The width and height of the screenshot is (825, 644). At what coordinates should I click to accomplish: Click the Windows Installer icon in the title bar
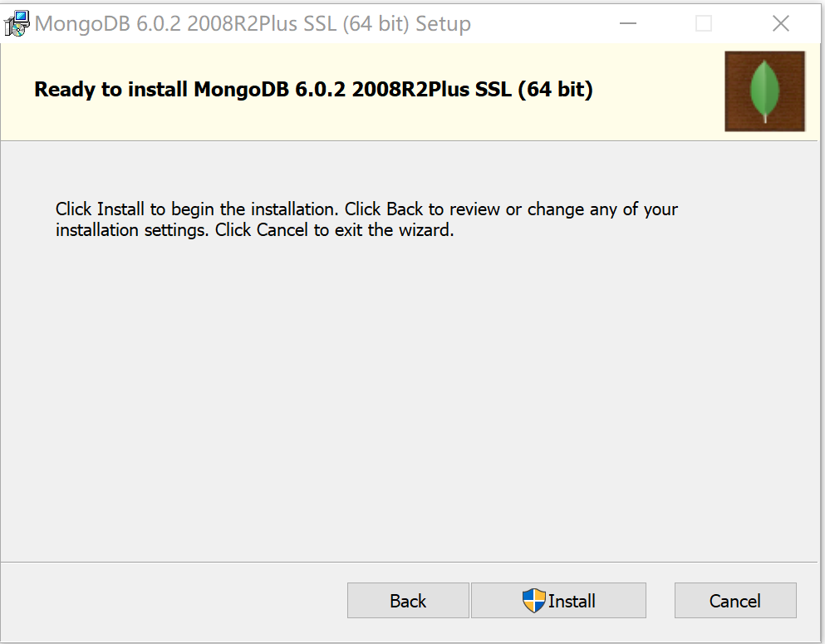tap(15, 23)
